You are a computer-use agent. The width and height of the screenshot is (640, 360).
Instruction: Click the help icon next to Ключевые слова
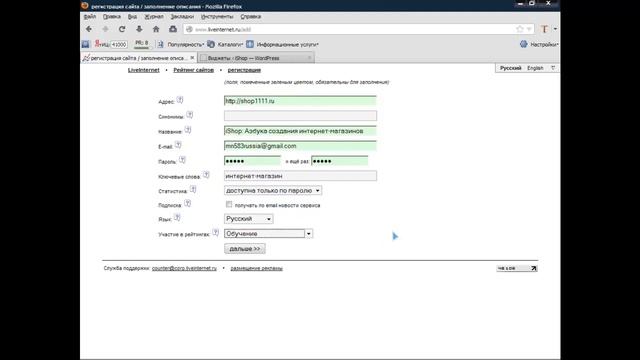tap(206, 175)
